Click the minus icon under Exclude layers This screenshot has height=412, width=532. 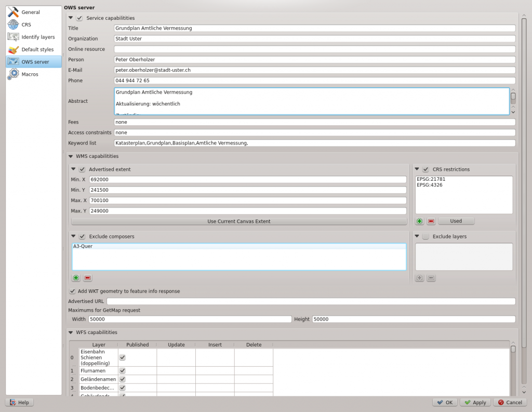point(431,277)
